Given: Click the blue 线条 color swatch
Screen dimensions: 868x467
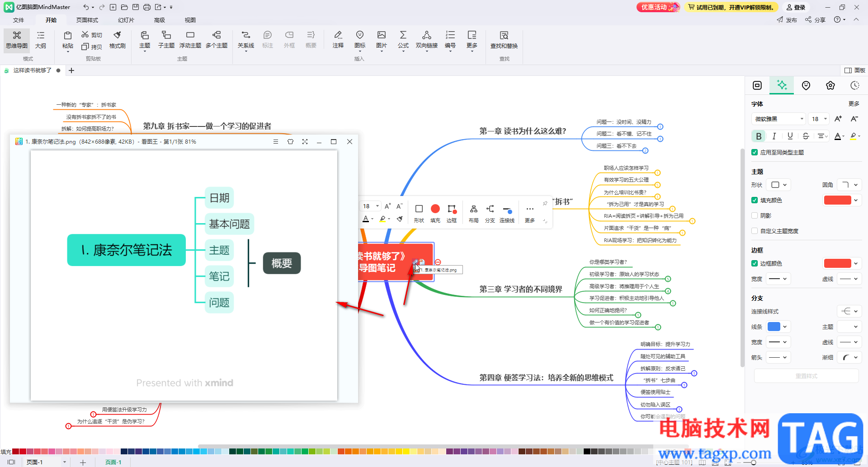Looking at the screenshot, I should 774,327.
